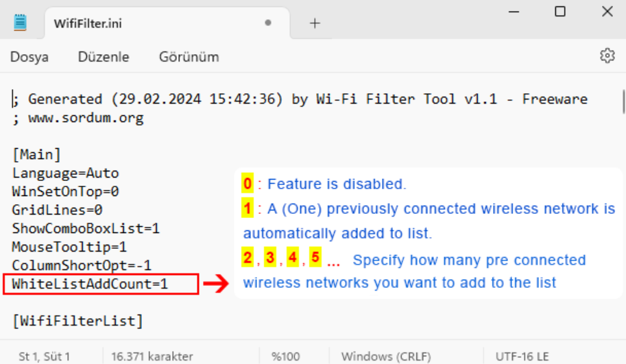The height and width of the screenshot is (364, 626).
Task: Click the unsaved changes dot on tab
Action: [x=268, y=23]
